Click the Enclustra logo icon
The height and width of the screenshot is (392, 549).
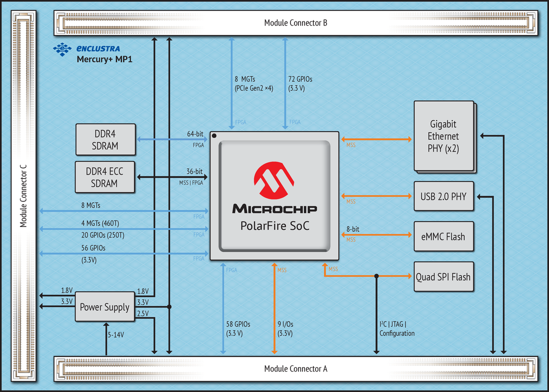pyautogui.click(x=62, y=49)
